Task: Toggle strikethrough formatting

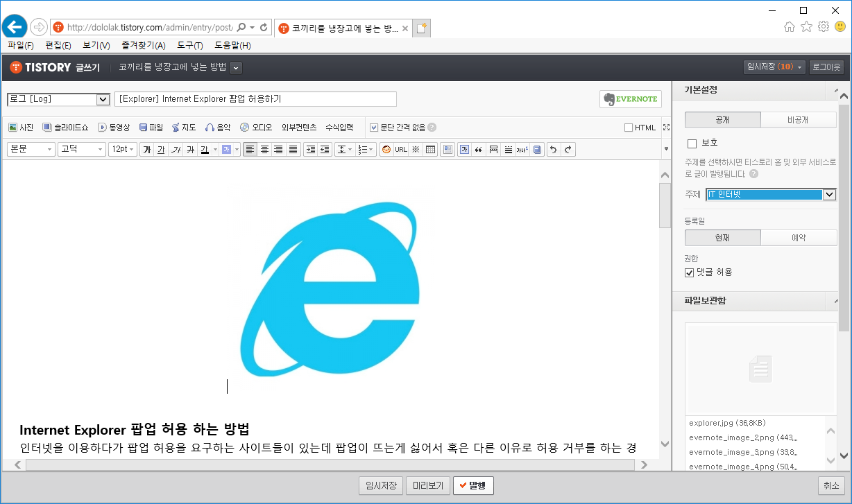Action: pyautogui.click(x=190, y=149)
